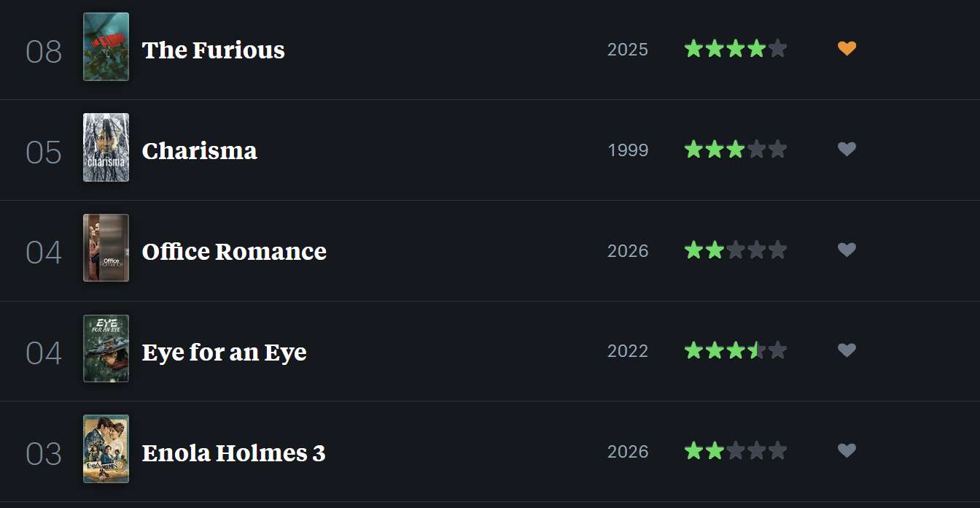Click the heart icon beside Enola Holmes 3
This screenshot has height=508, width=980.
click(x=847, y=451)
